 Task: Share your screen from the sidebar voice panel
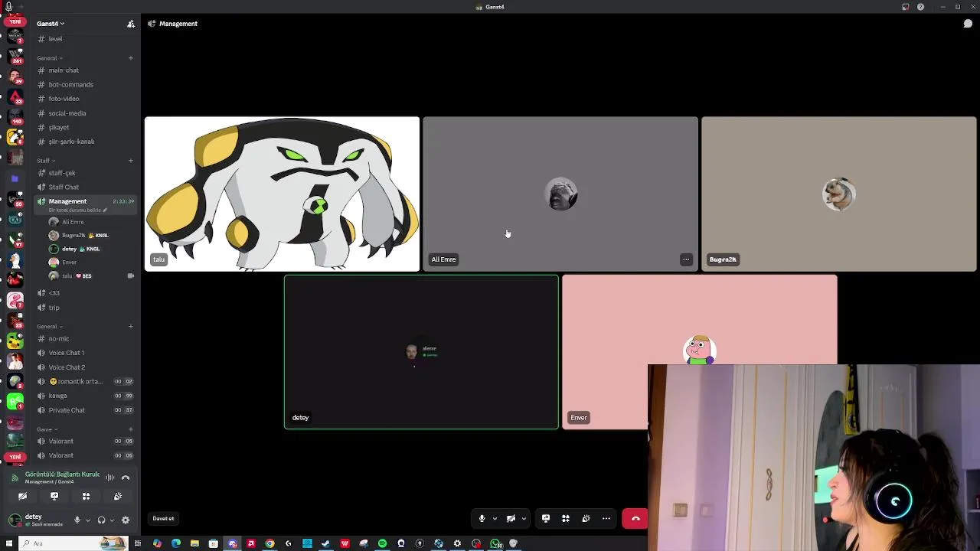54,496
